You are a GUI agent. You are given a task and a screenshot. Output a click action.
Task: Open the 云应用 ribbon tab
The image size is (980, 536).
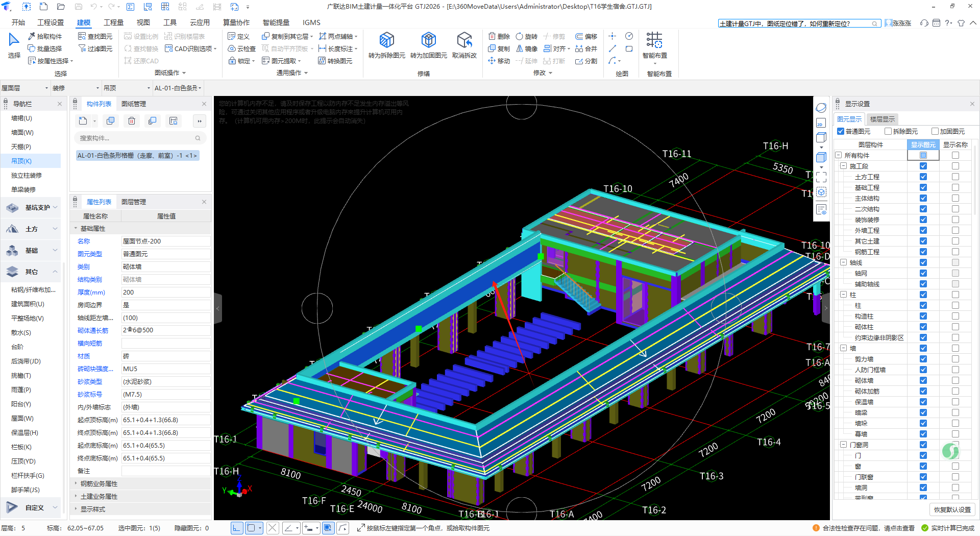tap(200, 22)
